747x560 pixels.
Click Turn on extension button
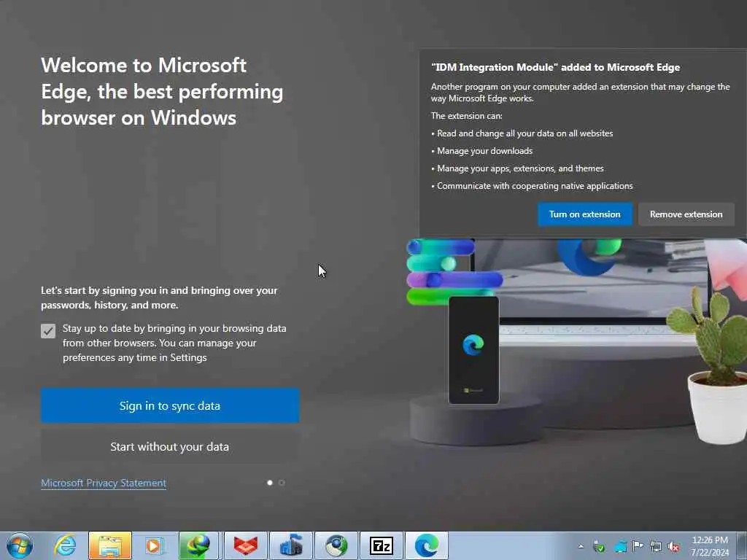pyautogui.click(x=584, y=214)
